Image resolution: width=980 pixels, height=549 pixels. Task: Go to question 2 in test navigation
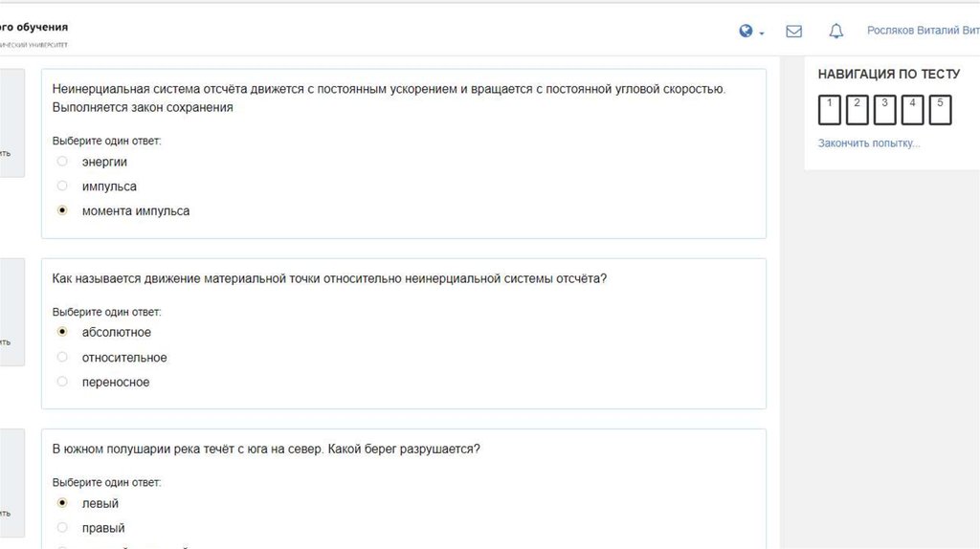(x=857, y=110)
